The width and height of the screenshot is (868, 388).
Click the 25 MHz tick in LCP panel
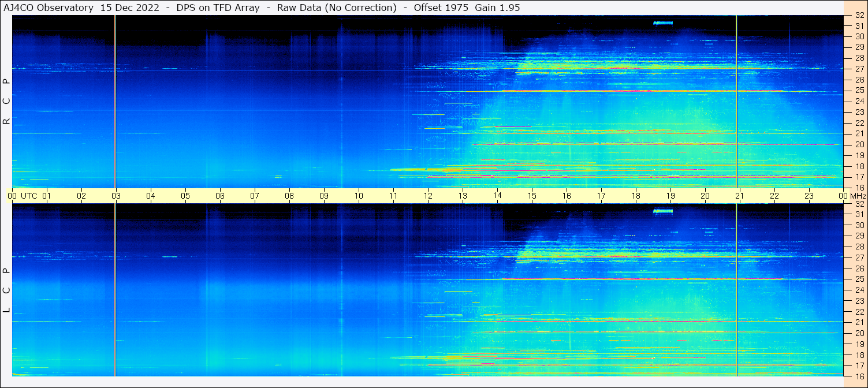pos(859,279)
